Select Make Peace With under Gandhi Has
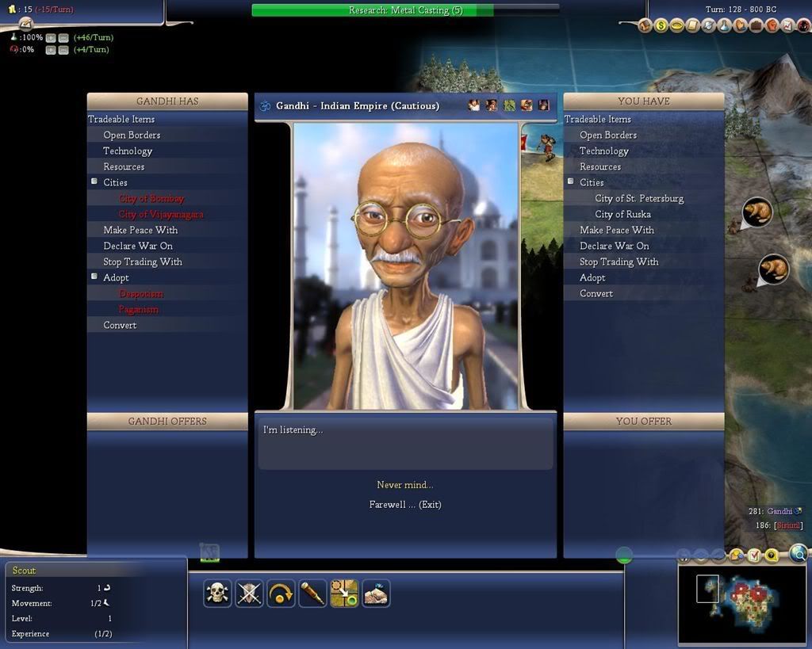The image size is (812, 649). pyautogui.click(x=140, y=231)
